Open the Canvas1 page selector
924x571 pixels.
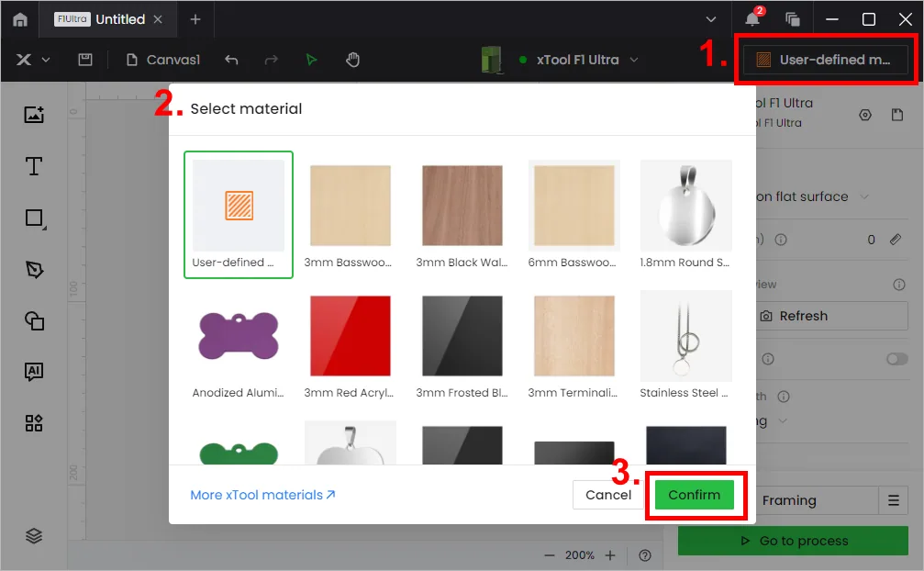pyautogui.click(x=164, y=60)
